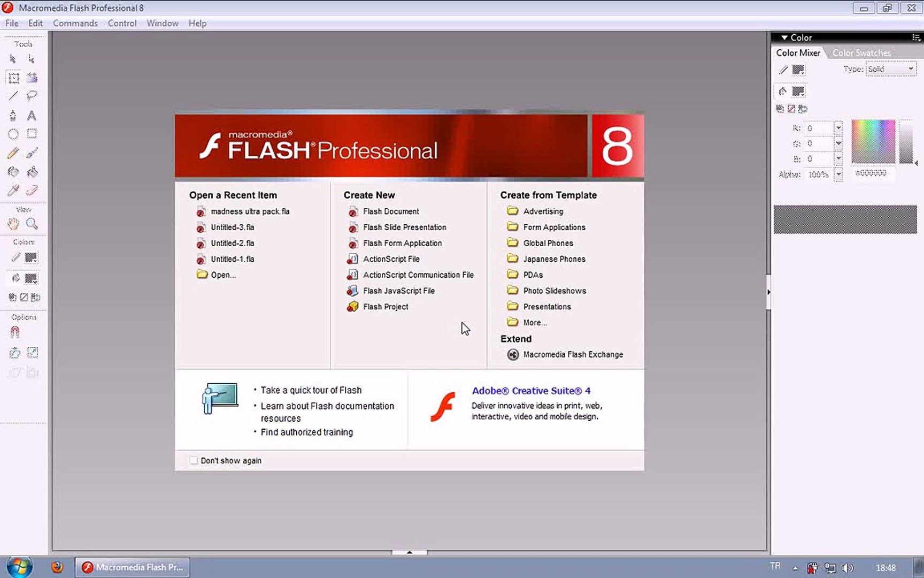Select the Selection arrow tool
This screenshot has width=924, height=578.
(x=13, y=59)
